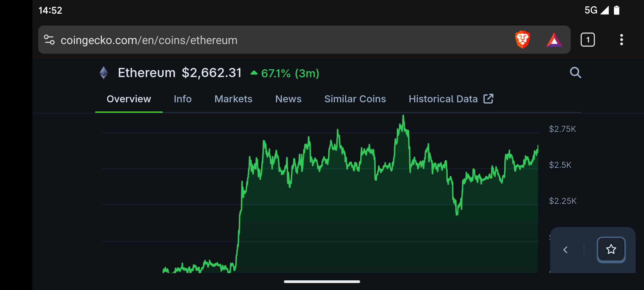Open the tab switcher showing 1 tab

click(588, 40)
